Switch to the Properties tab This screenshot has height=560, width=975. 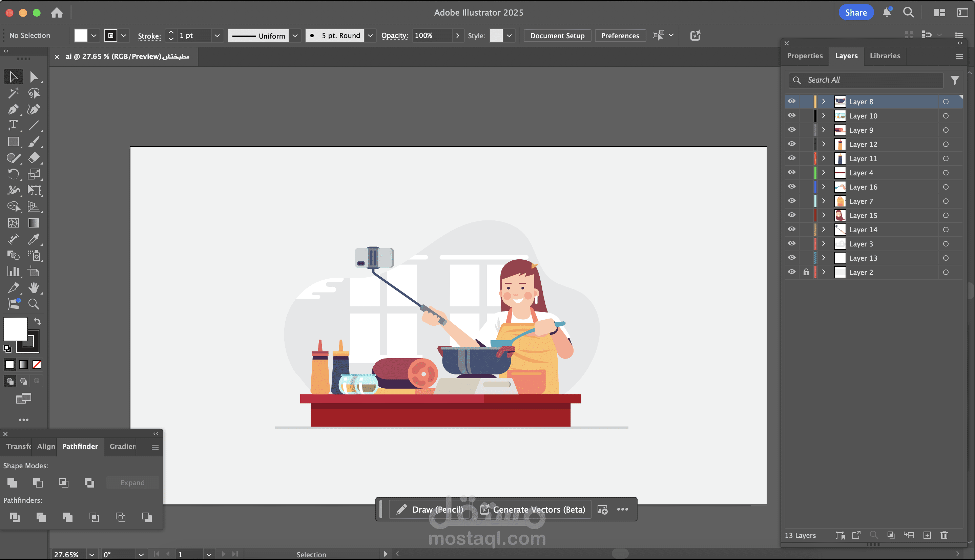pyautogui.click(x=805, y=56)
